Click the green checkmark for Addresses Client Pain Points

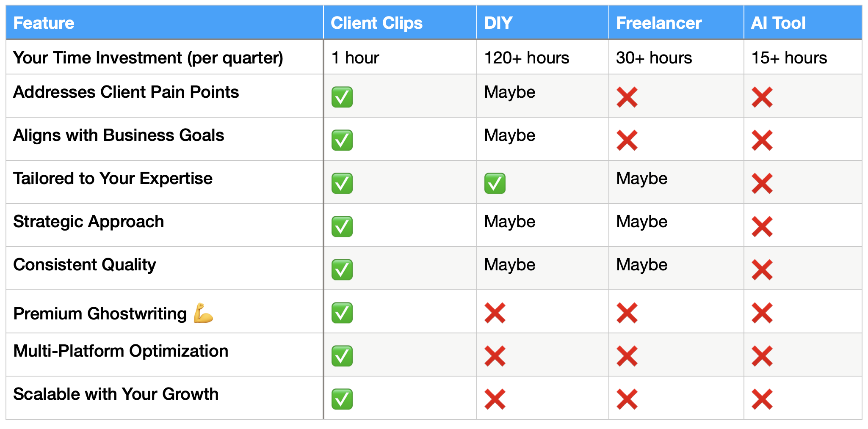(342, 97)
